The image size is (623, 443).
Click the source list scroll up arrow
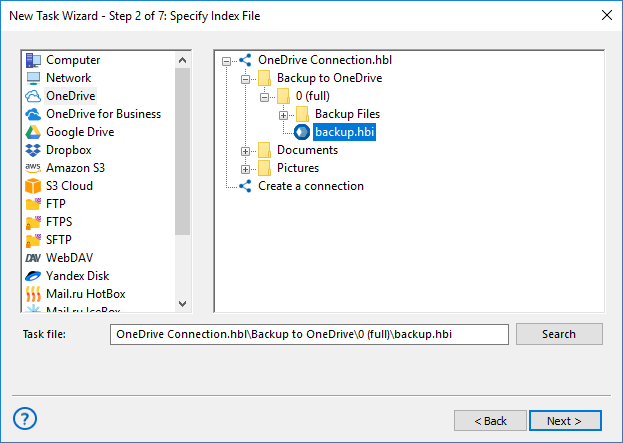tap(182, 60)
